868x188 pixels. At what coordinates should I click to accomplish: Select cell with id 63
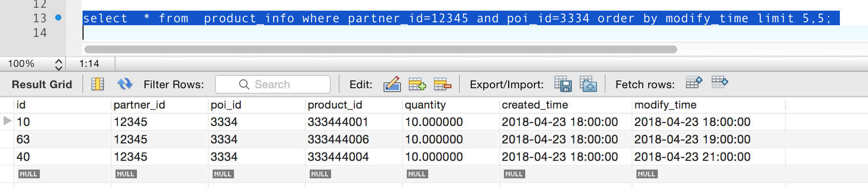(63, 140)
